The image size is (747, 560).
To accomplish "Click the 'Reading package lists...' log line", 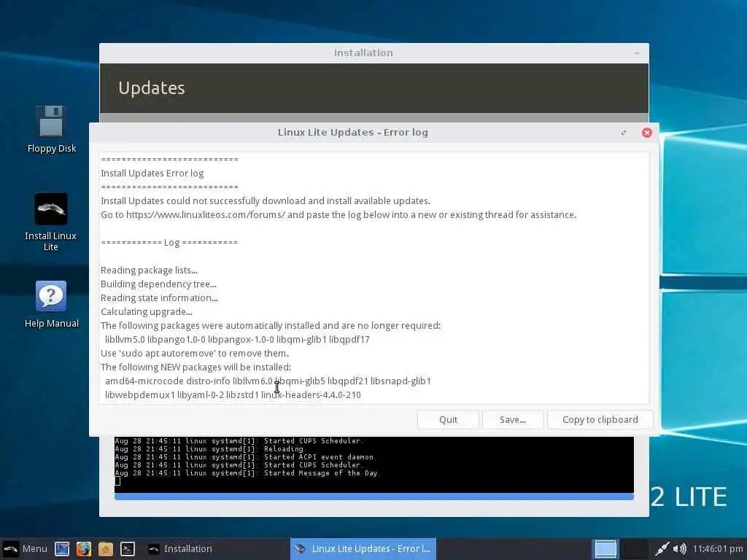I will (149, 270).
